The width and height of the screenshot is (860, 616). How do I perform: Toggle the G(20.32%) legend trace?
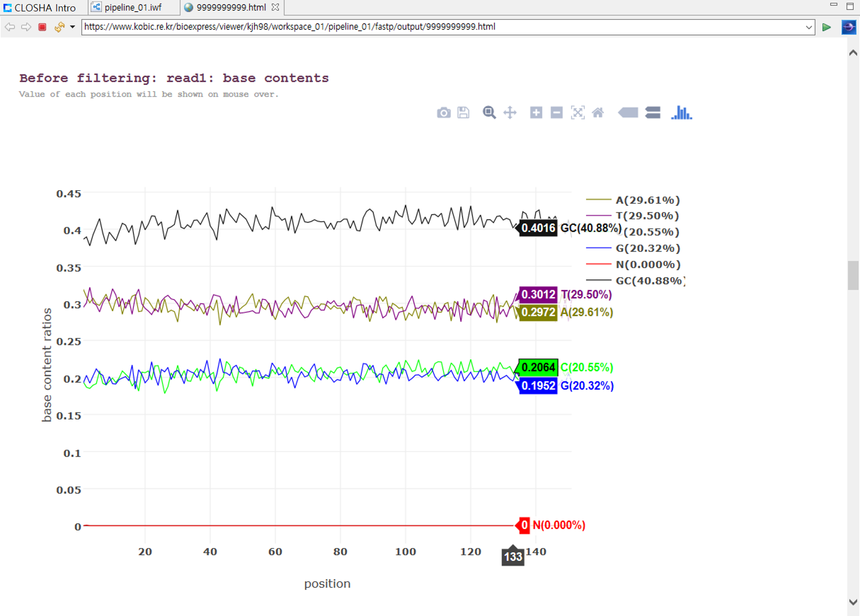(633, 248)
